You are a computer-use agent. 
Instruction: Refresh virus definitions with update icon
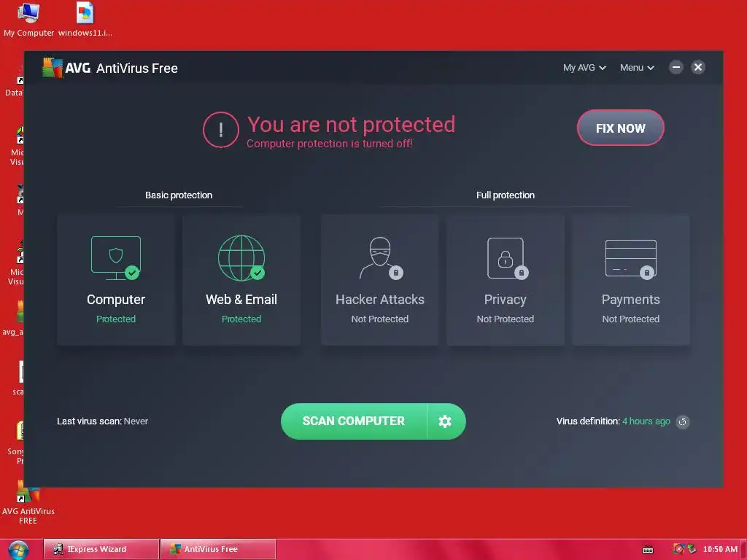pos(683,421)
